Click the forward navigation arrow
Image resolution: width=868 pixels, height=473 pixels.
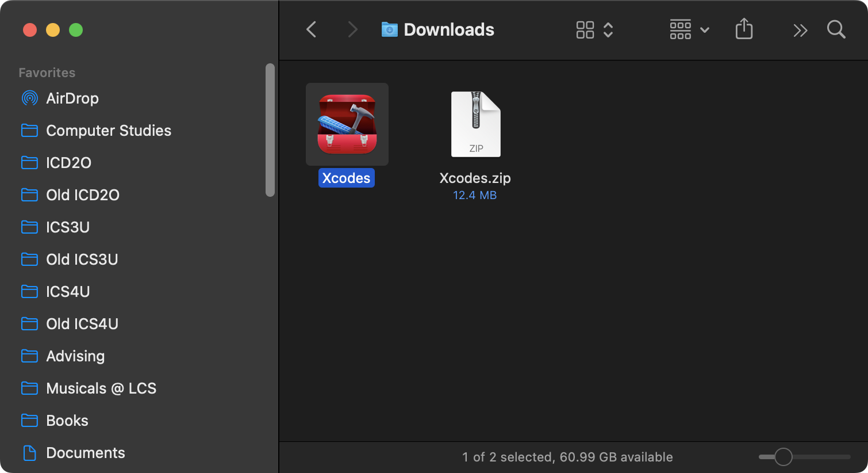point(352,29)
